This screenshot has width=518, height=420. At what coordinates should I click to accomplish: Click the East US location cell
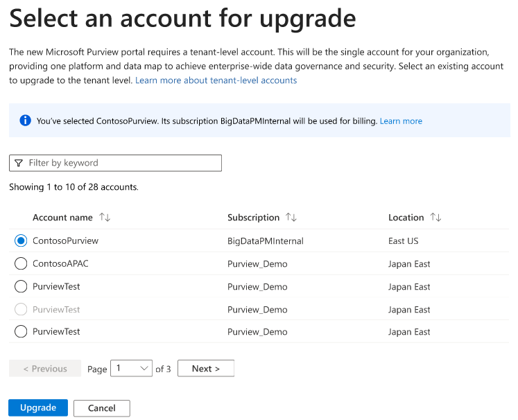pos(404,241)
